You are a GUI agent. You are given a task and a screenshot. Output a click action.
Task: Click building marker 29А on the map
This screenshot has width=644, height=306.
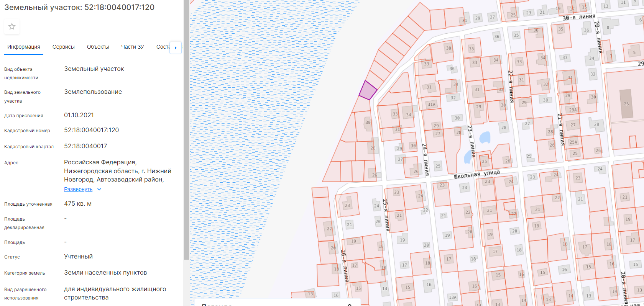[x=573, y=110]
